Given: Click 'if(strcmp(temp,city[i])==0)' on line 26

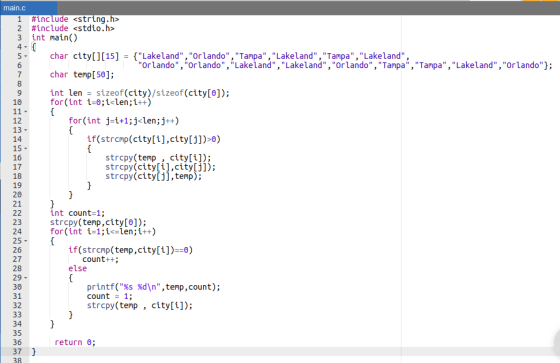Looking at the screenshot, I should [x=131, y=250].
